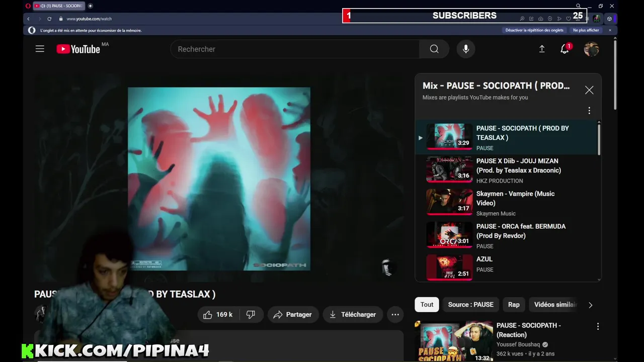Click Youssef Boushaq channel name
This screenshot has width=644, height=362.
pyautogui.click(x=518, y=344)
